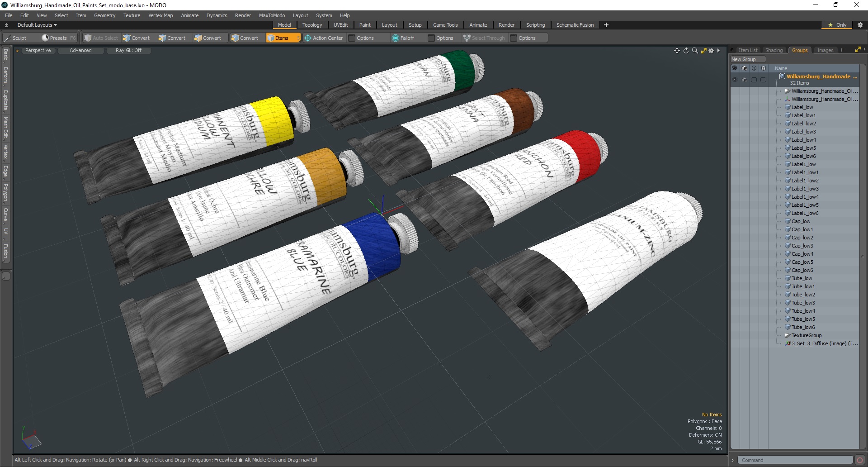Add a new panel tab next to Images
Viewport: 868px width, 467px height.
coord(841,50)
